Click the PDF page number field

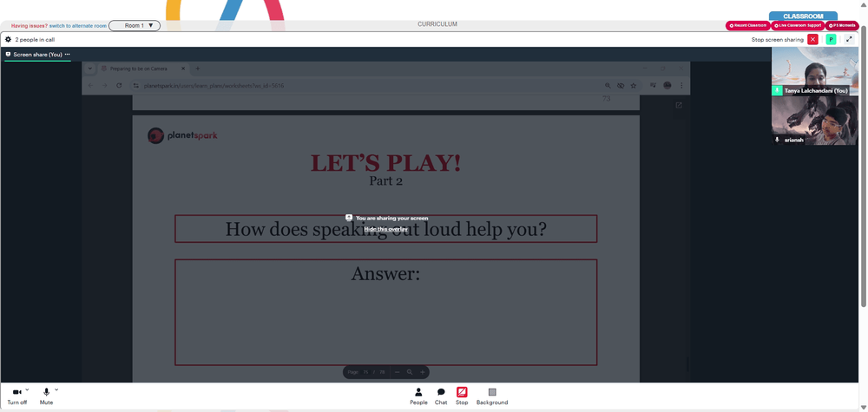coord(366,372)
